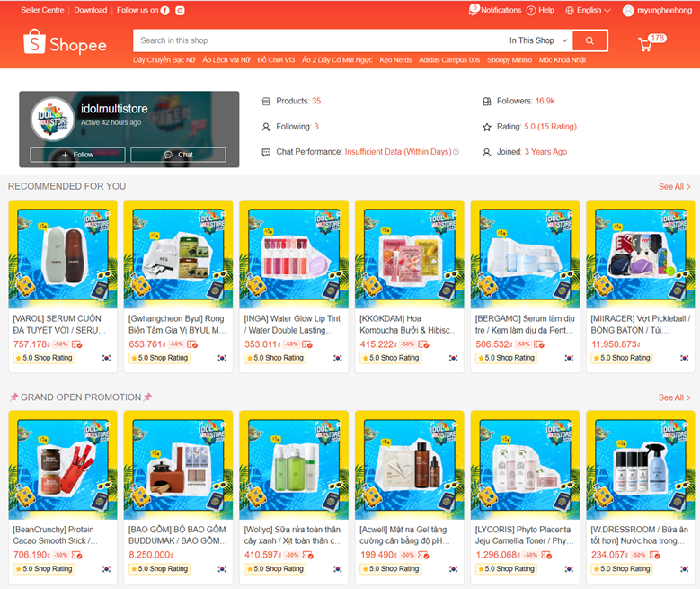
Task: Expand the English language dropdown
Action: coord(593,10)
